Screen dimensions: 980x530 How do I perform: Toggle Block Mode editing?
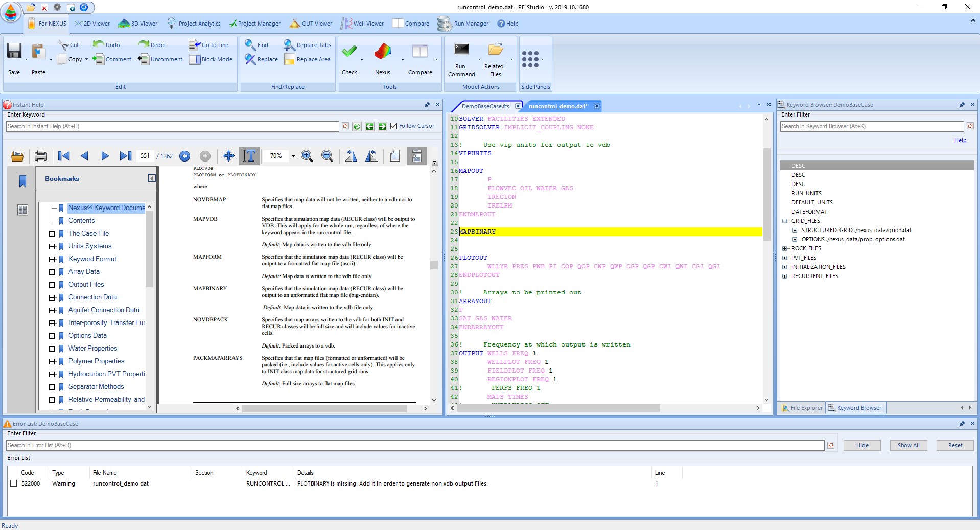pyautogui.click(x=211, y=59)
